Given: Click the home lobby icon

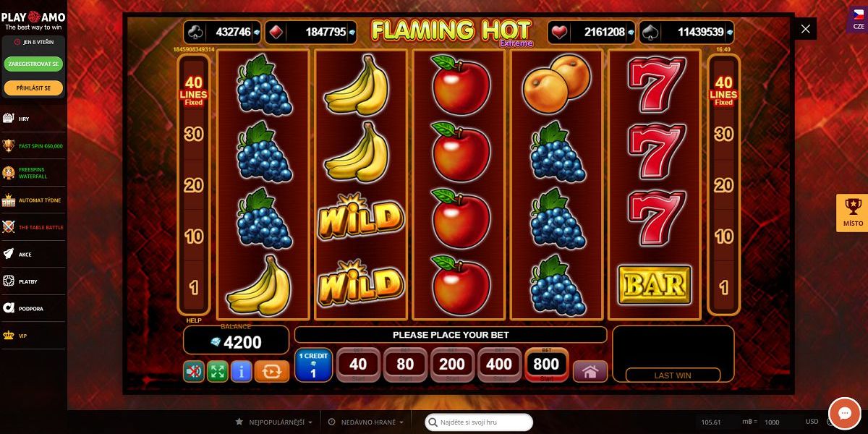Looking at the screenshot, I should (590, 372).
